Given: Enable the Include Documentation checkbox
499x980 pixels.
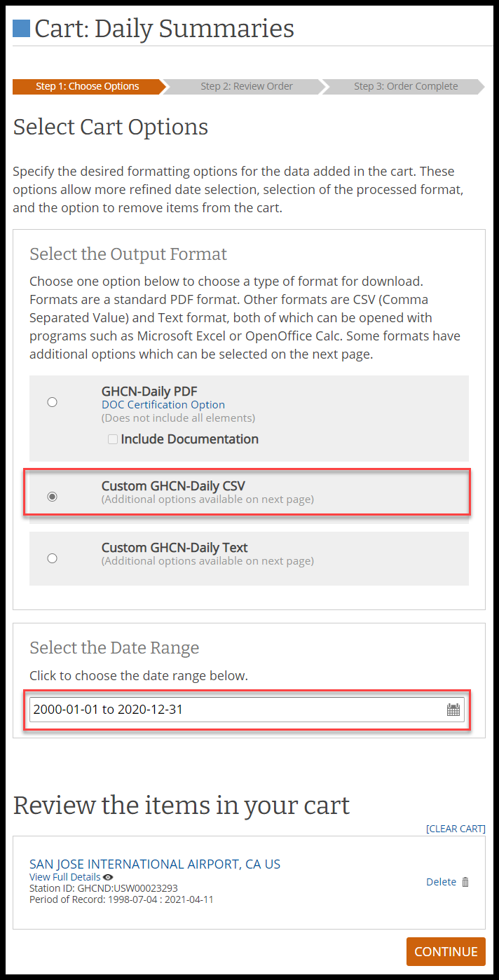Looking at the screenshot, I should [112, 439].
